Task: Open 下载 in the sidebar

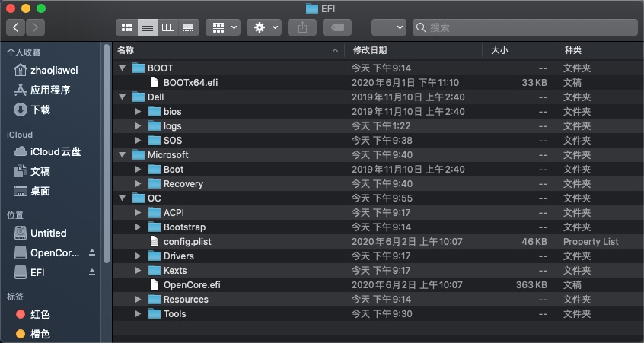Action: [32, 110]
